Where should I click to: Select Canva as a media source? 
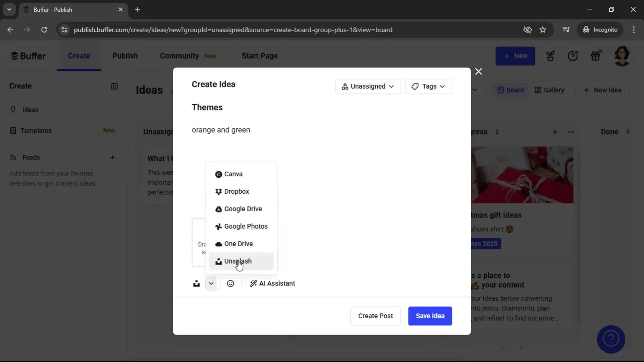[x=233, y=174]
